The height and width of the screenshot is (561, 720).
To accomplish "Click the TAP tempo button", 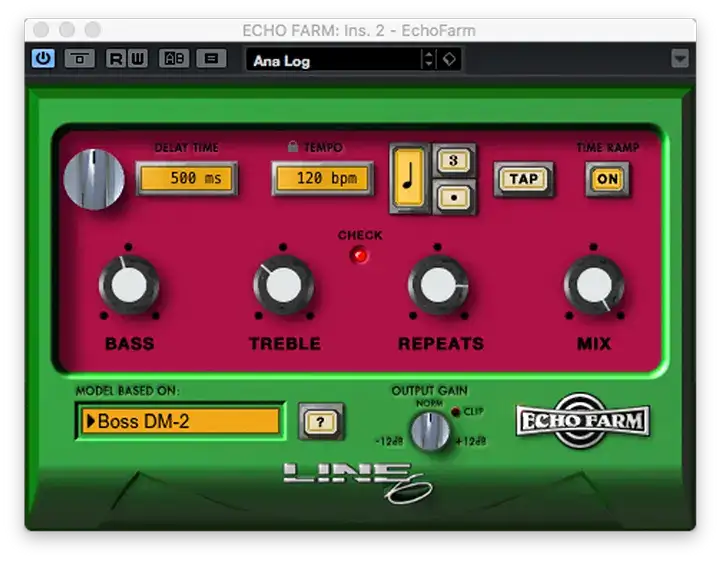I will tap(523, 180).
